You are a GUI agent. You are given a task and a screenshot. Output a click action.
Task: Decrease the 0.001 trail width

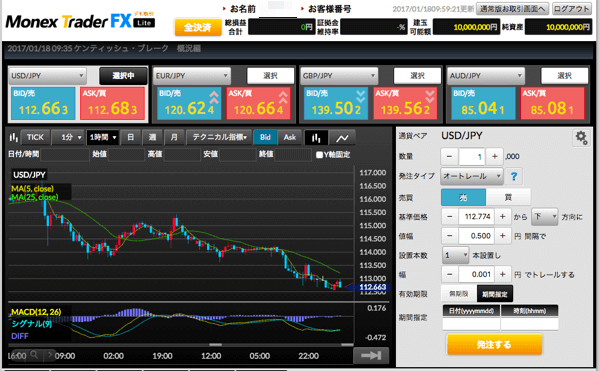click(450, 274)
